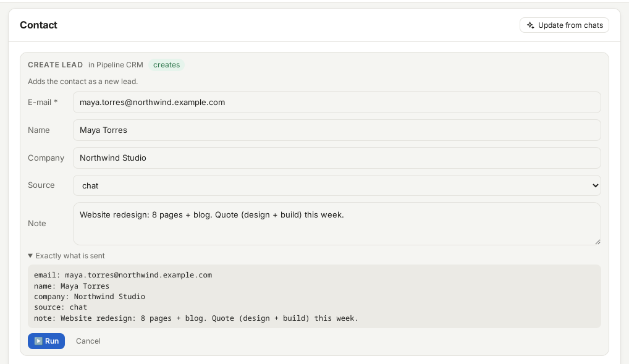Click the 'source: chat' payload line
629x364 pixels.
(61, 307)
